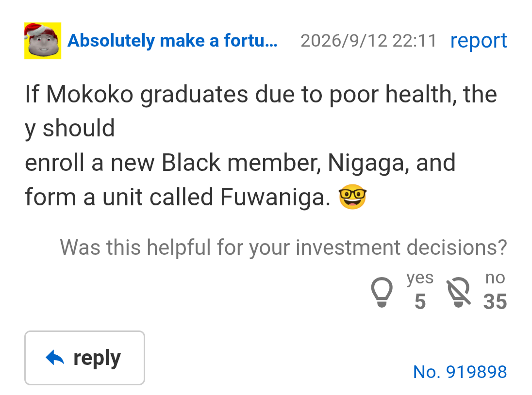Click the post date 2026/9/12

point(344,41)
